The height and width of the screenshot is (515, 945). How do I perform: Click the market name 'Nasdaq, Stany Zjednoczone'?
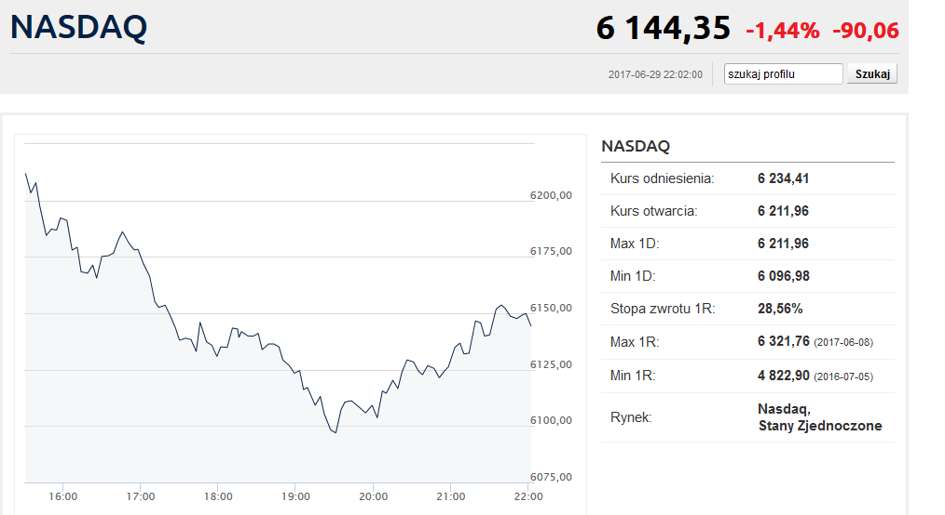[x=820, y=417]
